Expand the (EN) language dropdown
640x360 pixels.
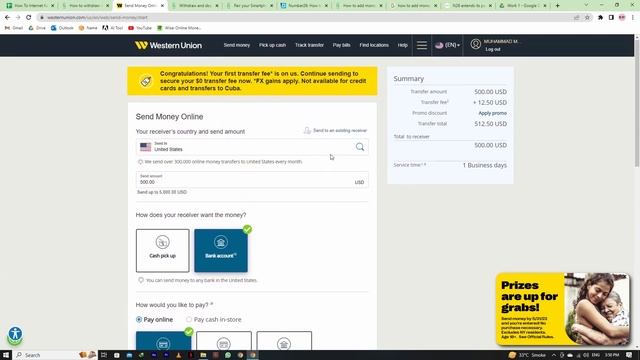pos(447,45)
